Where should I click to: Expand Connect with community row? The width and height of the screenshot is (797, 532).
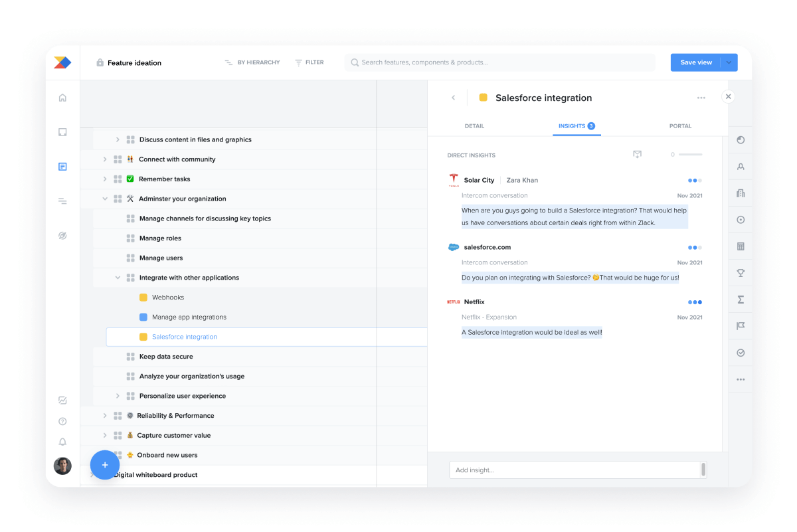click(104, 159)
